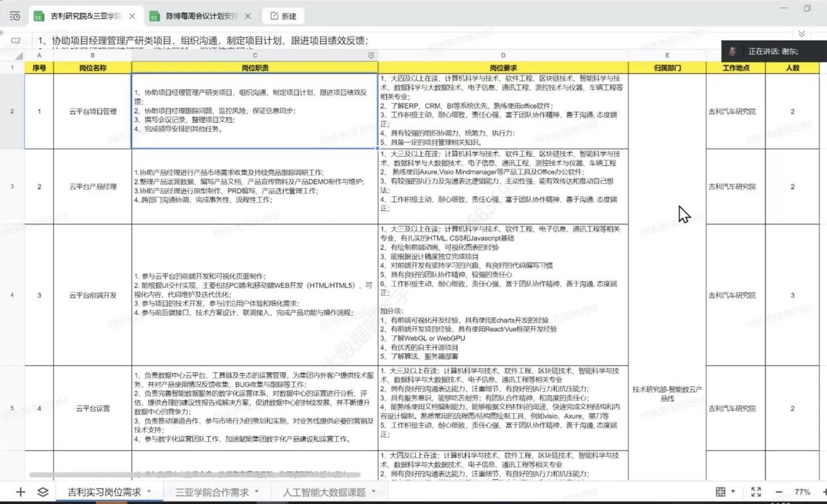
Task: Click the 工作地点 header cell
Action: coord(736,67)
